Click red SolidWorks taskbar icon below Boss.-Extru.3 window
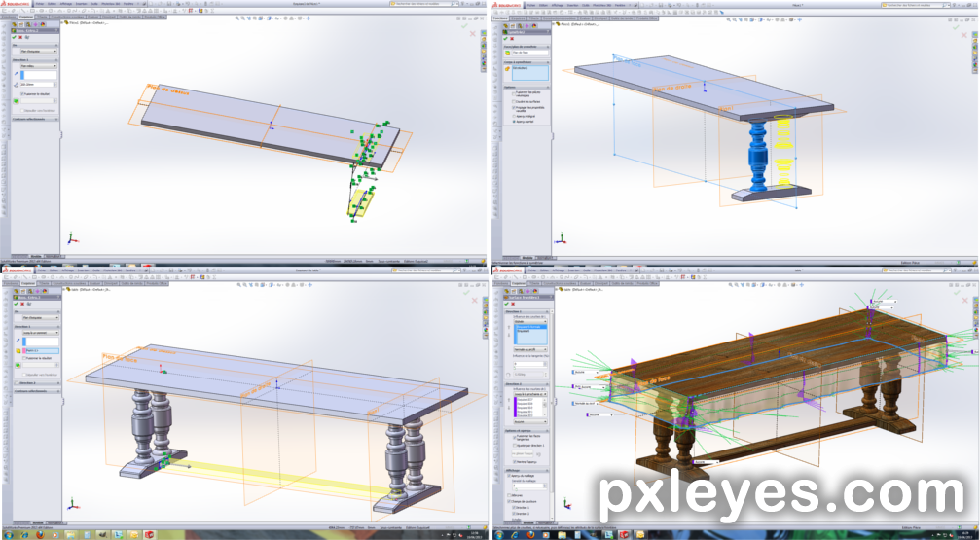The height and width of the screenshot is (540, 980). pos(149,534)
